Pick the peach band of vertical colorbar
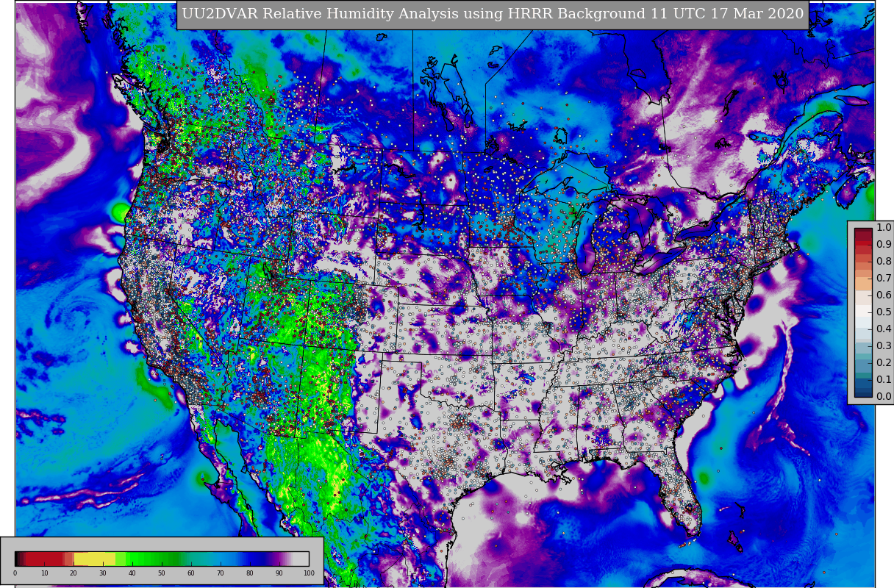The height and width of the screenshot is (588, 894). 863,284
